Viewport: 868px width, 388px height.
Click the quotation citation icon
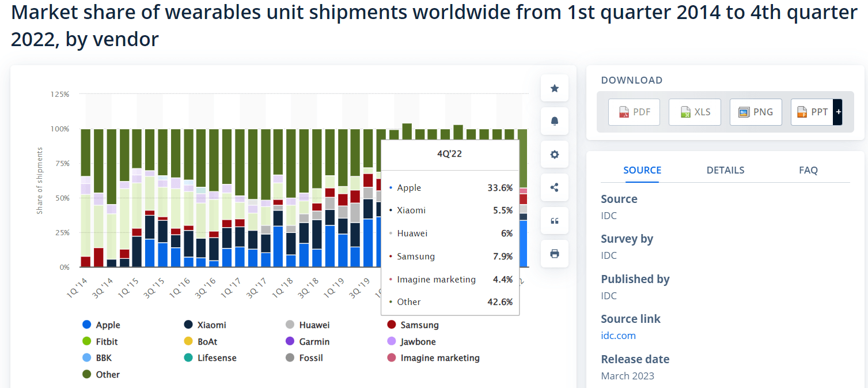555,221
